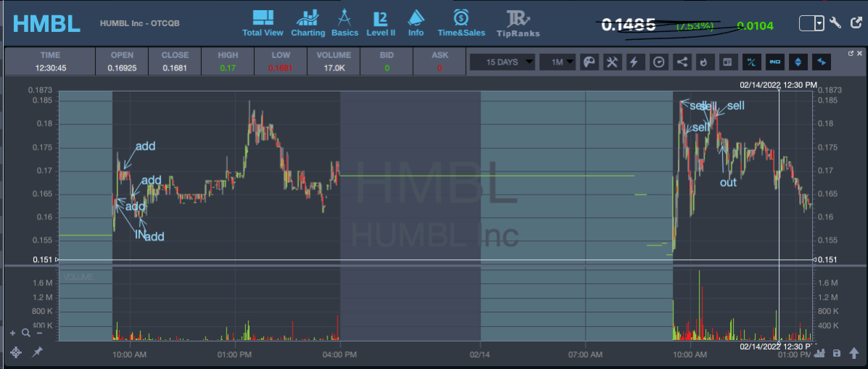The height and width of the screenshot is (369, 868).
Task: Open Level II quotes
Action: (x=381, y=23)
